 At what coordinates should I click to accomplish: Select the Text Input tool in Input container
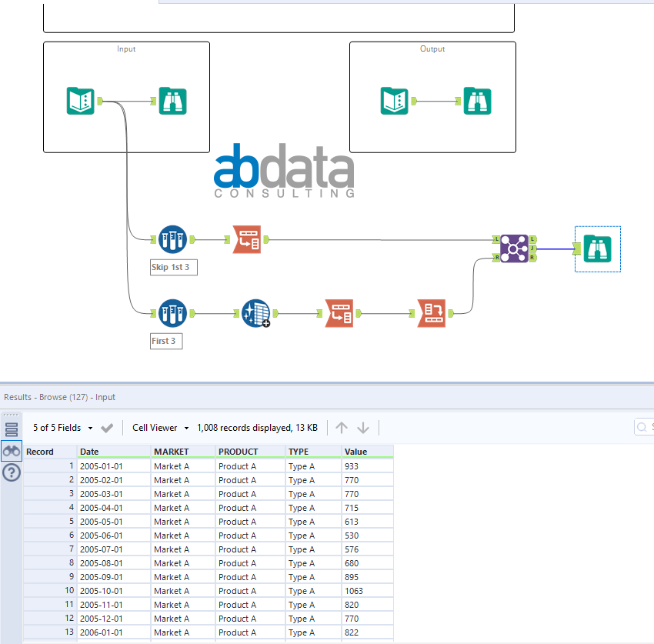pyautogui.click(x=81, y=101)
